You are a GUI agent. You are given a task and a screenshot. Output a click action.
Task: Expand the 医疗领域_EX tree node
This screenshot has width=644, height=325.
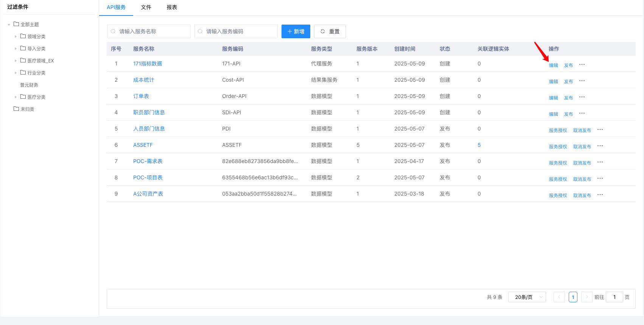tap(16, 61)
